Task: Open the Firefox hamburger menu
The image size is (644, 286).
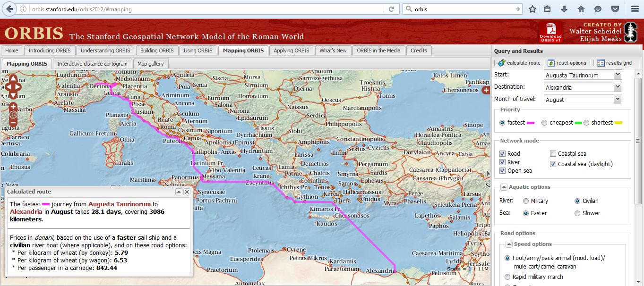Action: coord(634,9)
